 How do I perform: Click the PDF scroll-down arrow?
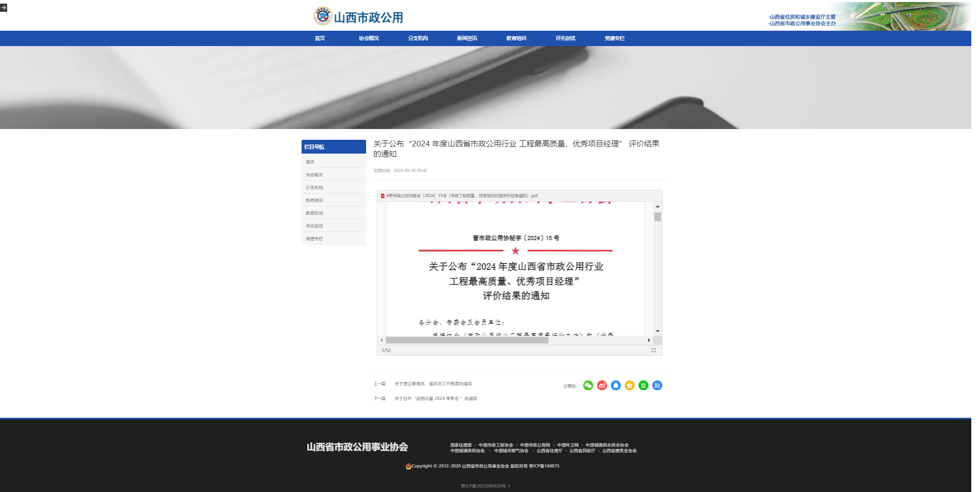[657, 331]
